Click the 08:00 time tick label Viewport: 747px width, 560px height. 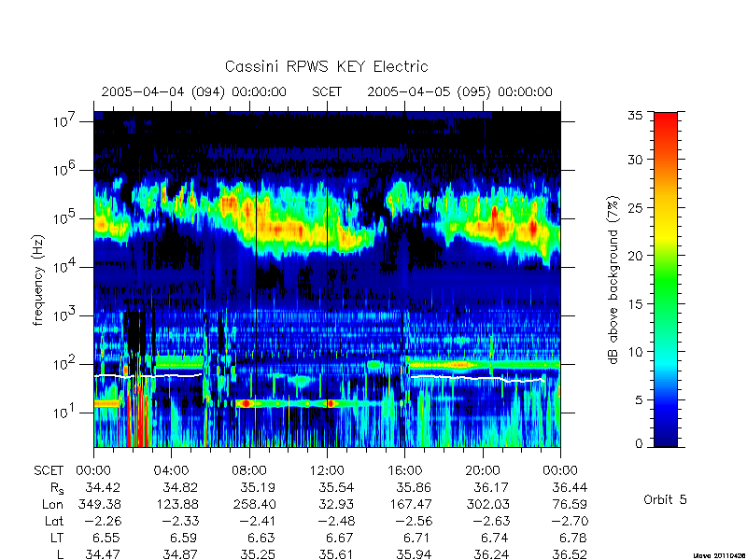(249, 470)
